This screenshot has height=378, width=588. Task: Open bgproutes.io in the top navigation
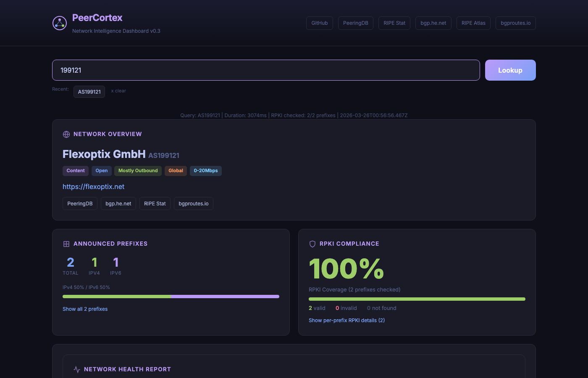click(x=516, y=23)
